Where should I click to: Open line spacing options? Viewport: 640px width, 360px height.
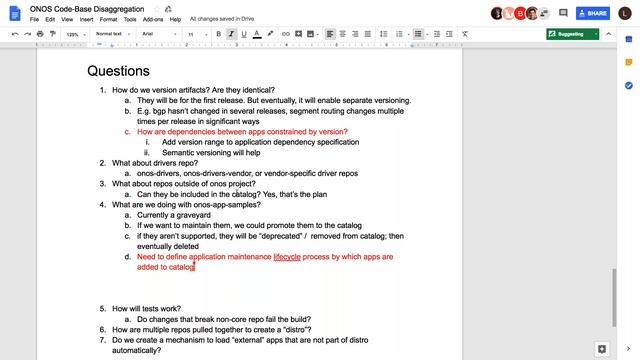[384, 34]
